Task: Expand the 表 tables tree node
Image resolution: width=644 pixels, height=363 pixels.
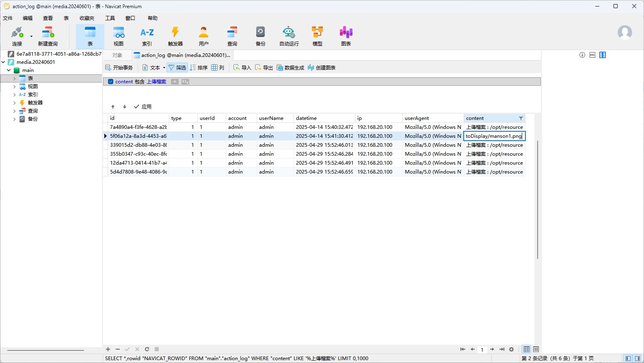Action: [x=15, y=78]
